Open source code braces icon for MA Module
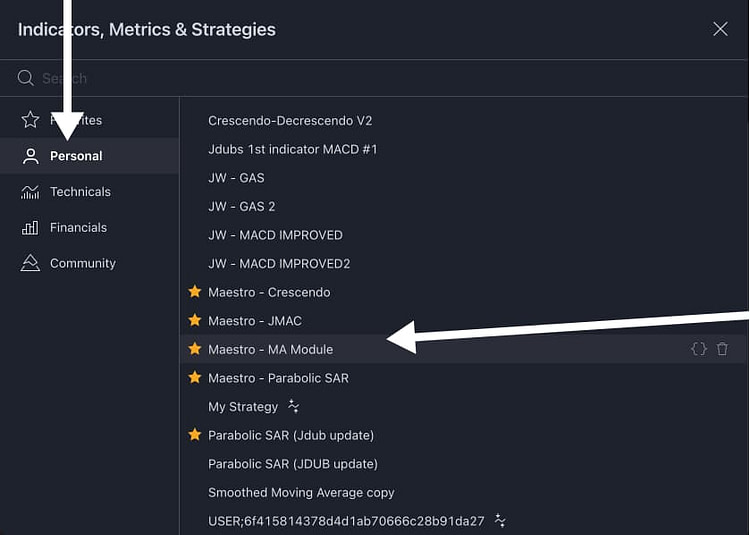750x535 pixels. 699,349
